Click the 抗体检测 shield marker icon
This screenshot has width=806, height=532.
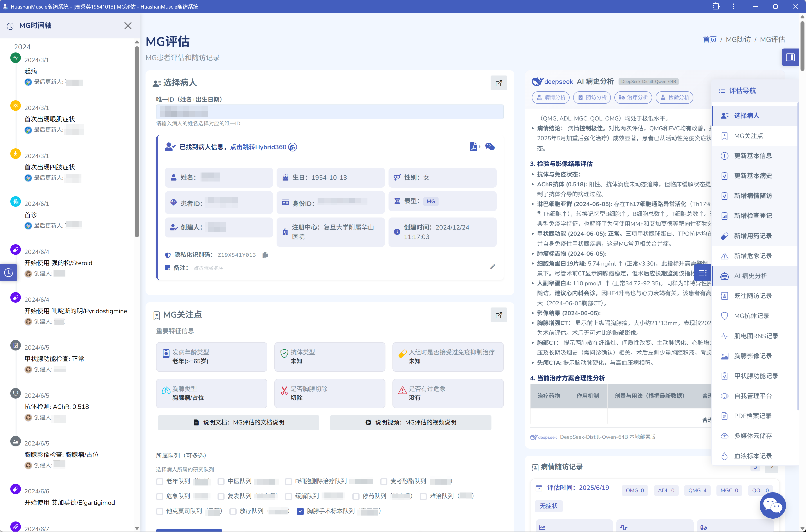pyautogui.click(x=16, y=393)
